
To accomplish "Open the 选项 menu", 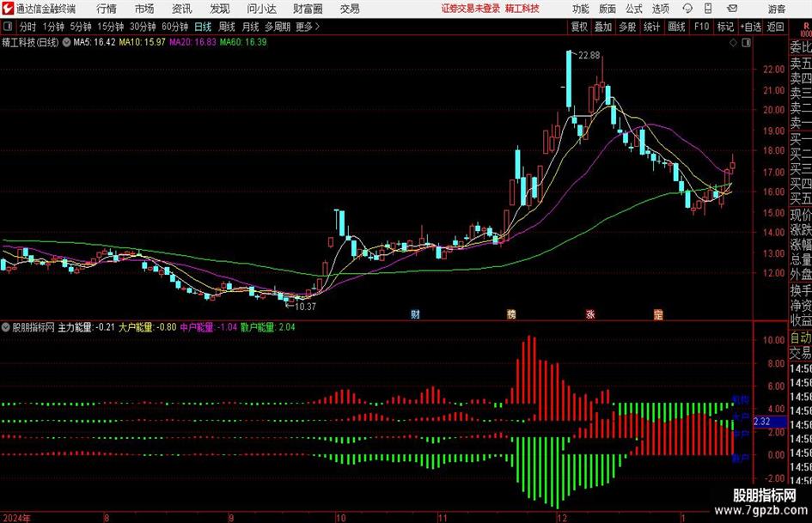I will coord(661,9).
